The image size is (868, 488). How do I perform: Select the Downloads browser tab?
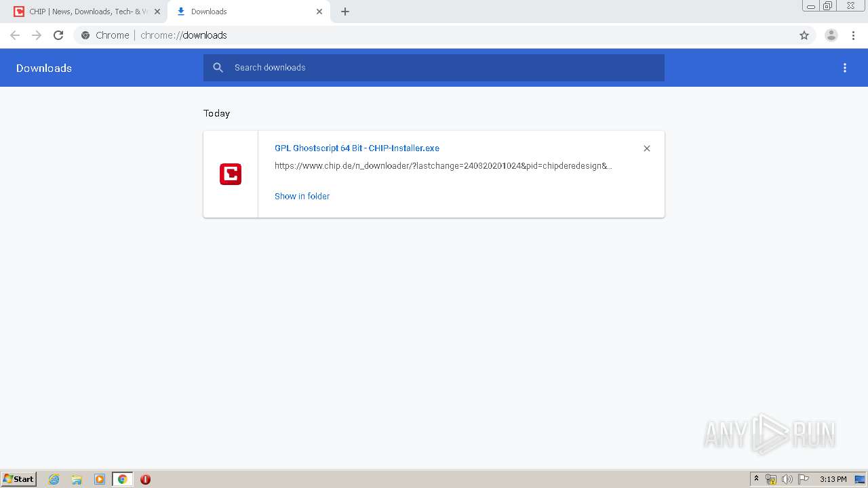(x=248, y=12)
